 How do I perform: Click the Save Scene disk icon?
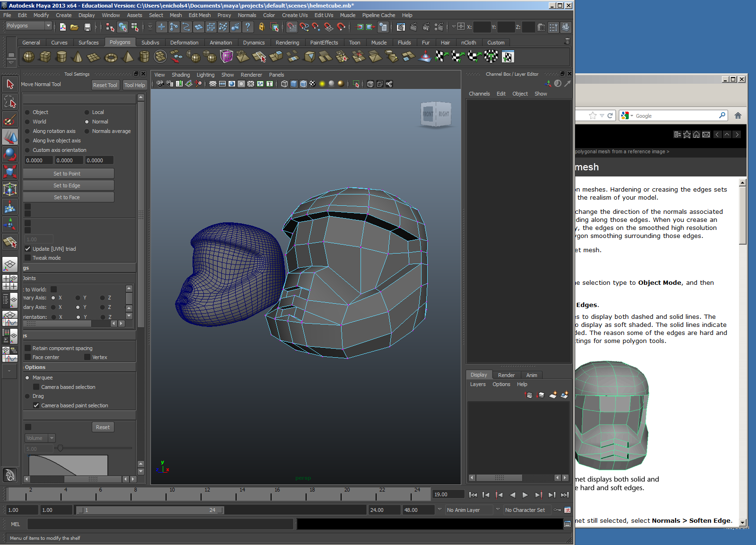(x=87, y=27)
